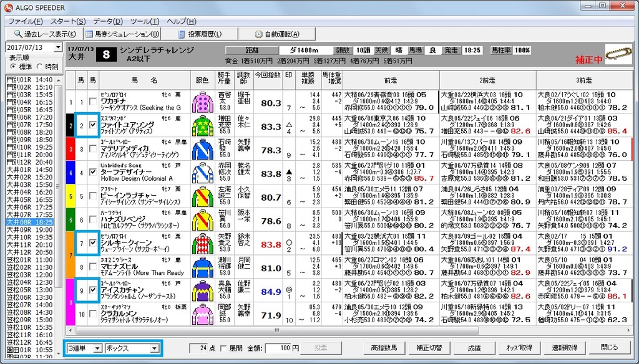Viewport: 639px width, 364px height.
Task: Click the white-blue jockey silk for ターフデザイナー
Action: coord(203,173)
